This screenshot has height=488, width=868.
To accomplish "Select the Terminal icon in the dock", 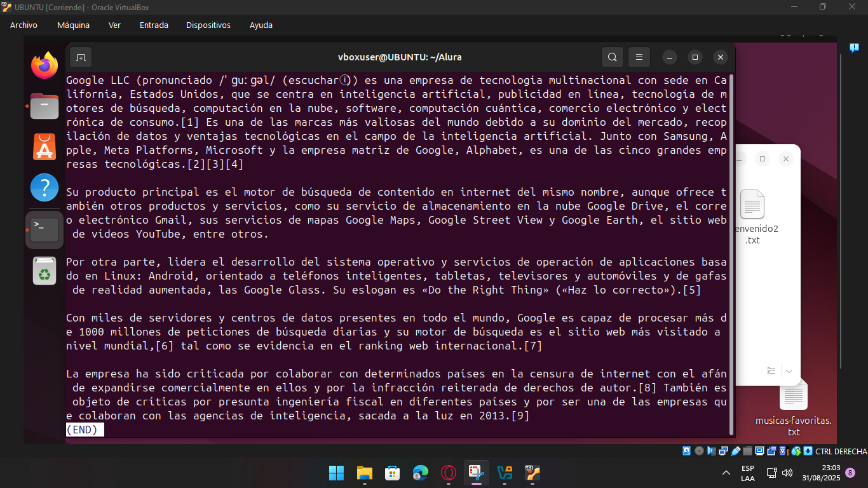I will (44, 229).
